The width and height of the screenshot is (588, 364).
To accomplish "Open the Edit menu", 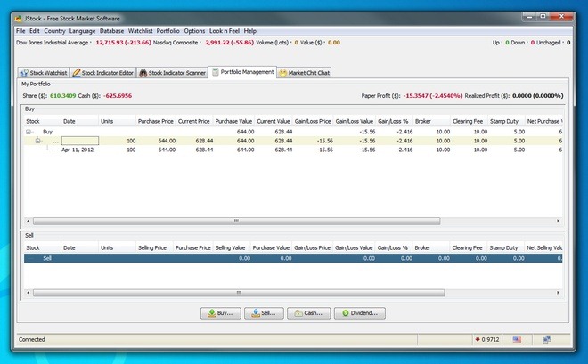I will pyautogui.click(x=35, y=31).
